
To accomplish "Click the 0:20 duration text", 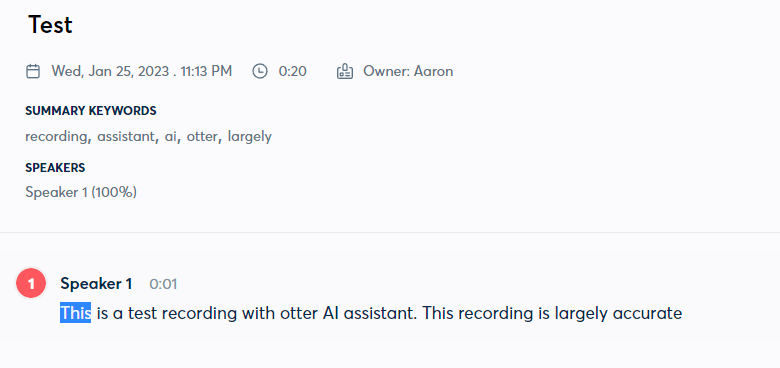I will pyautogui.click(x=292, y=72).
